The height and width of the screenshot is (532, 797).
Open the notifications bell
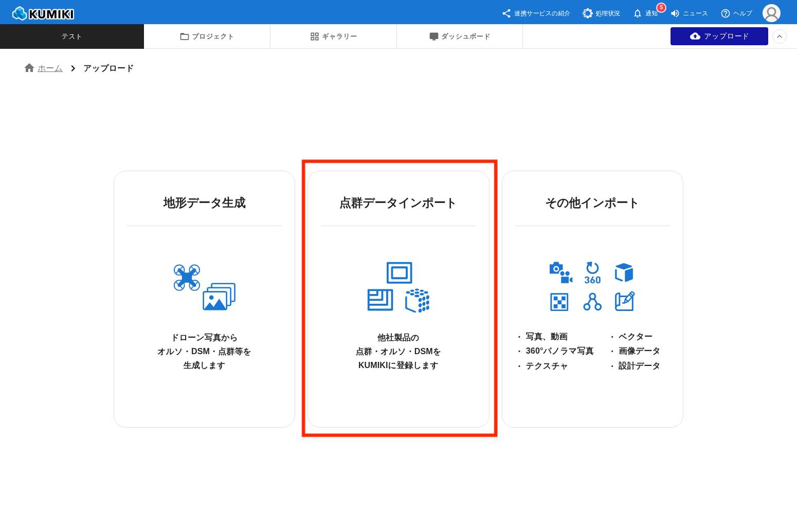coord(638,13)
